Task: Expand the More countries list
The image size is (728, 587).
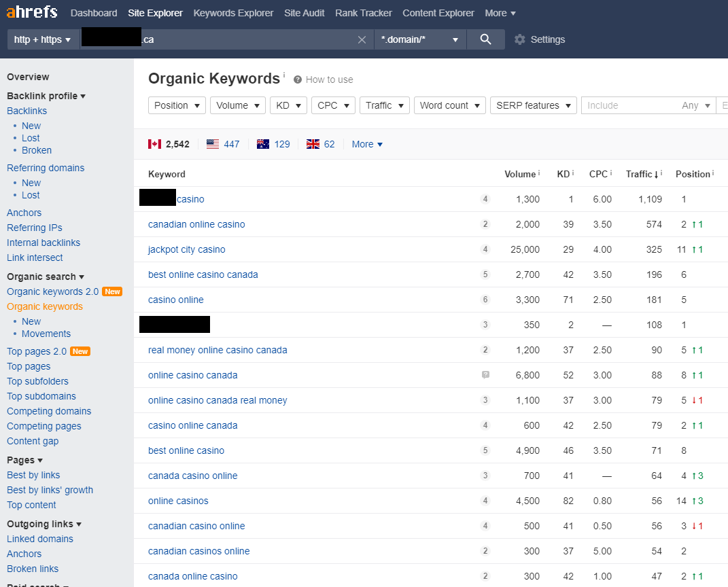Action: click(367, 144)
